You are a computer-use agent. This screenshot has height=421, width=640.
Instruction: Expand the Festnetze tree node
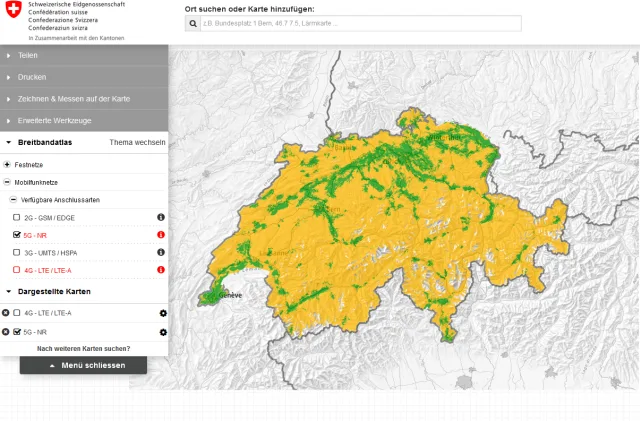tap(7, 164)
